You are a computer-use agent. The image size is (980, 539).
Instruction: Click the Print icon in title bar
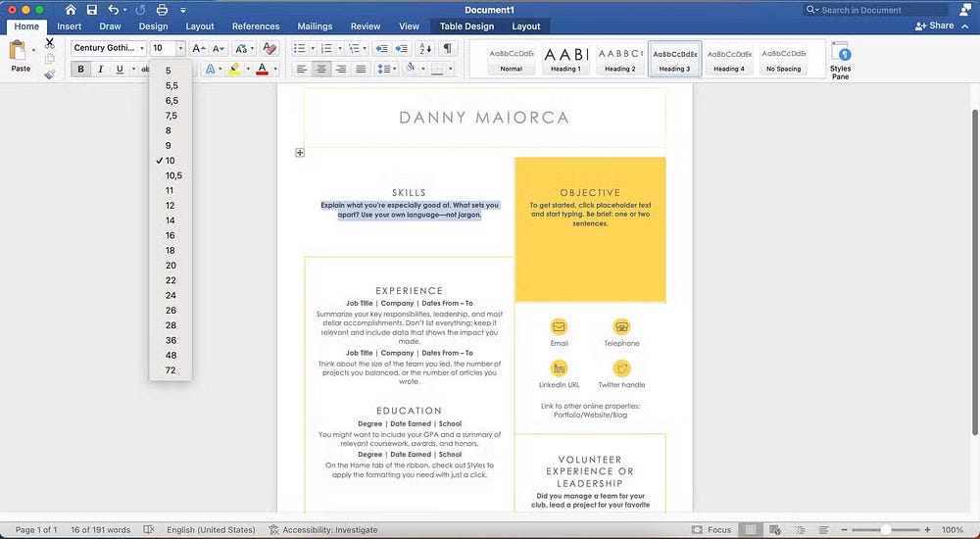pyautogui.click(x=162, y=10)
